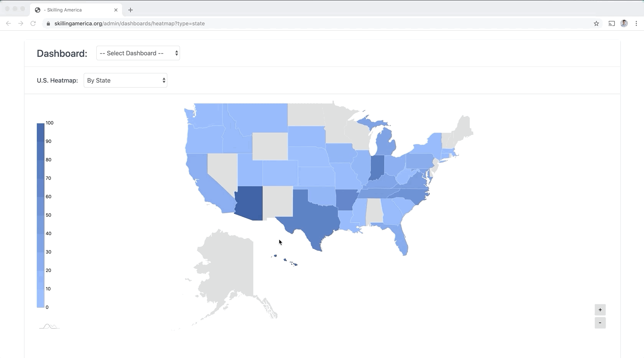Open the Select Dashboard dropdown
644x358 pixels.
138,53
